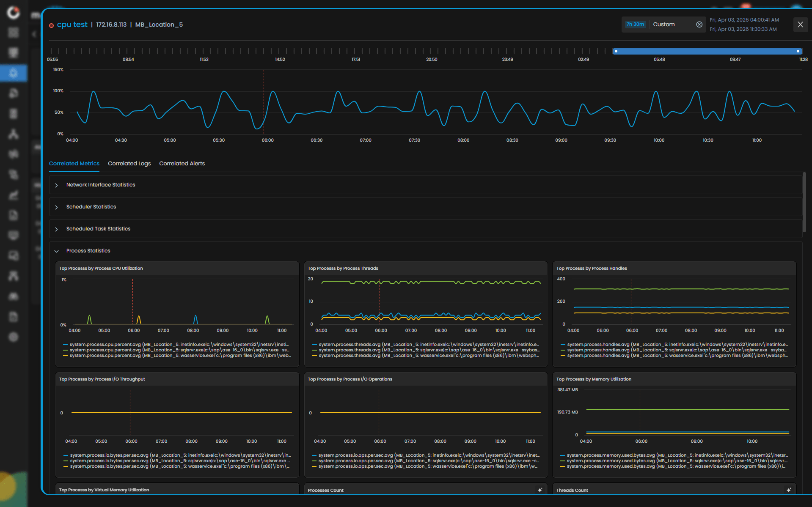Open the cpu test monitor link
This screenshot has height=507, width=812.
[x=72, y=25]
